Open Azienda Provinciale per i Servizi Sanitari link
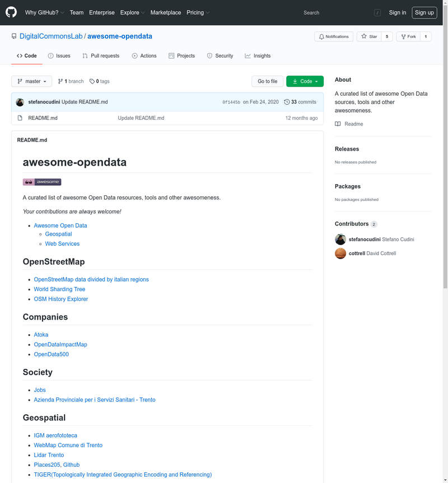This screenshot has width=448, height=483. (x=95, y=400)
